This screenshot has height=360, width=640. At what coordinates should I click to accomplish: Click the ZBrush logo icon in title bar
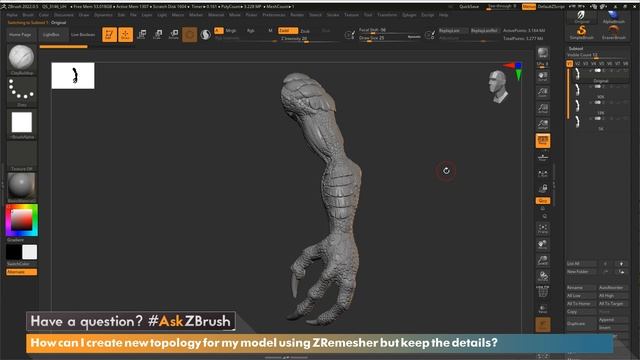tap(3, 7)
